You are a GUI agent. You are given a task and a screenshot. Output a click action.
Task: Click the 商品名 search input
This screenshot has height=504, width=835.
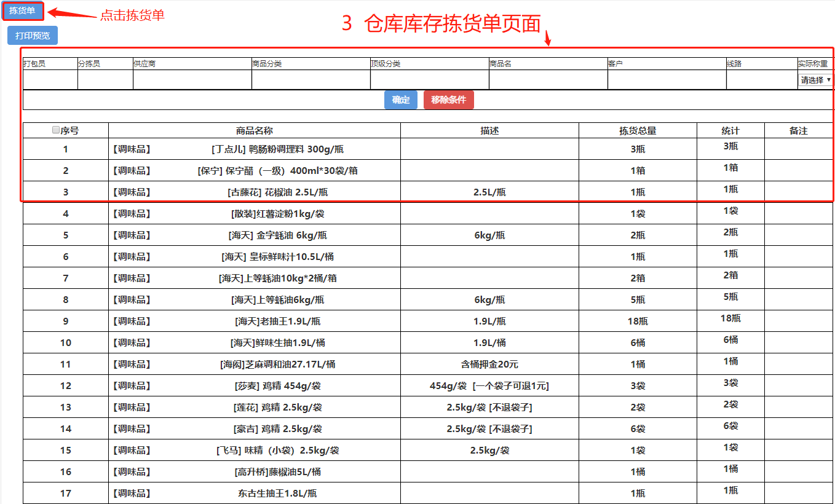(548, 80)
